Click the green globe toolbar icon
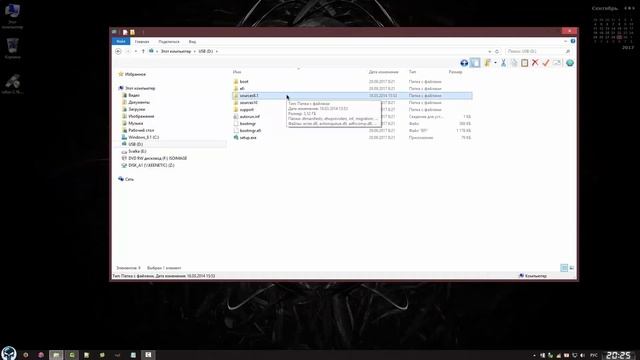This screenshot has width=640, height=360. pos(570,63)
